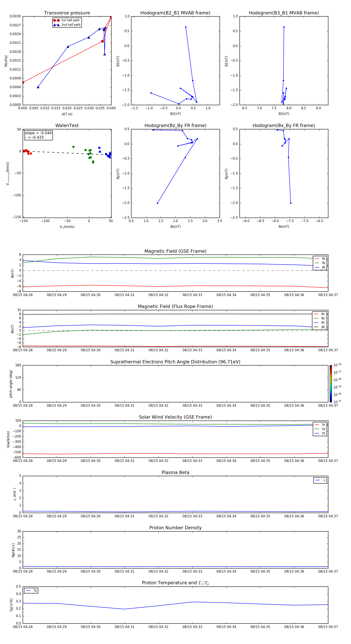Click lowest blue triangle in Transverse pressure
This screenshot has height=644, width=351.
click(38, 87)
